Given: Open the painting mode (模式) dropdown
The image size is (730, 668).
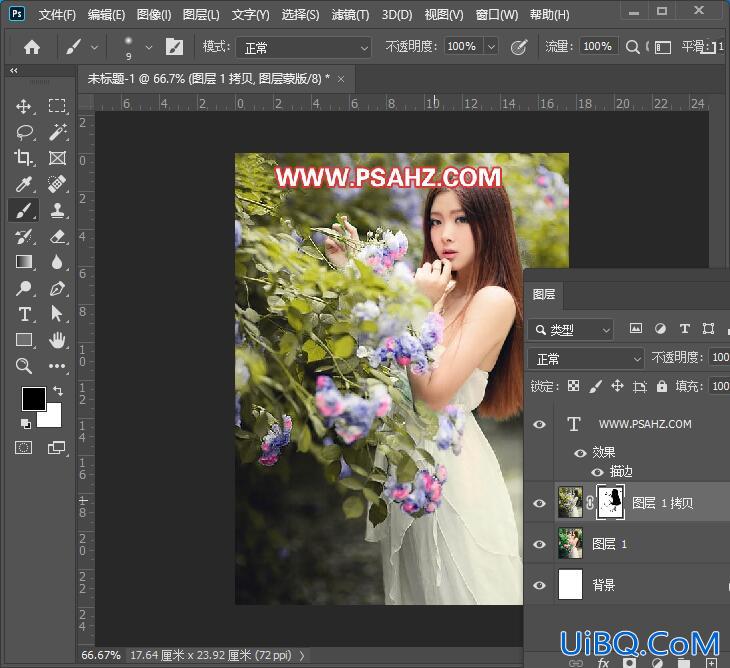Looking at the screenshot, I should click(304, 47).
